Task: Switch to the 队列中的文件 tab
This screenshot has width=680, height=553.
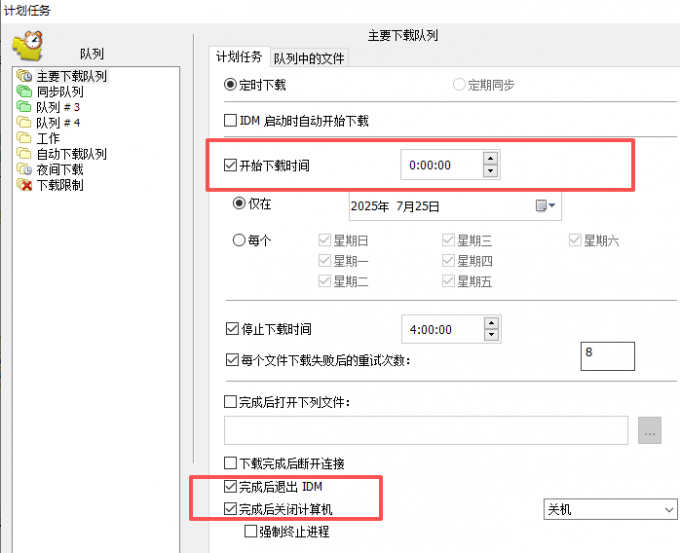Action: tap(309, 58)
